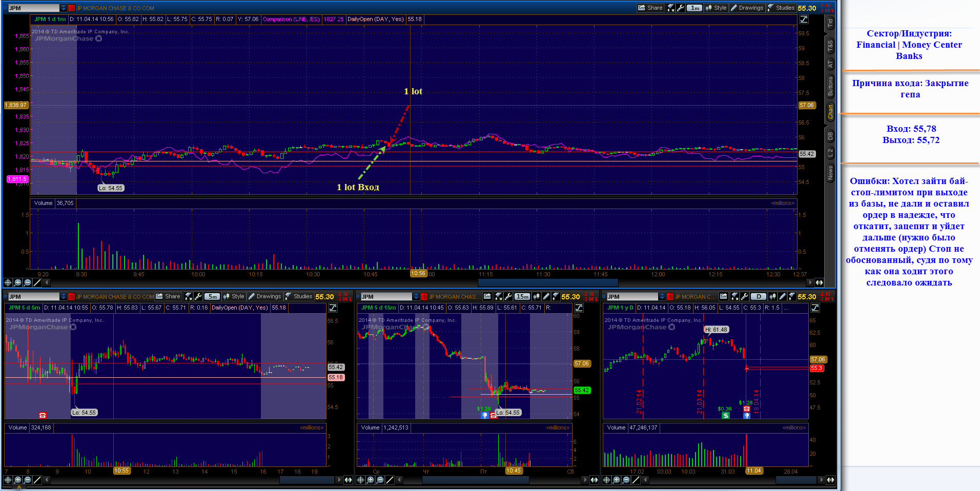Viewport: 980px width, 491px height.
Task: Click green dollar dividend icon on Daily chart
Action: click(x=725, y=415)
